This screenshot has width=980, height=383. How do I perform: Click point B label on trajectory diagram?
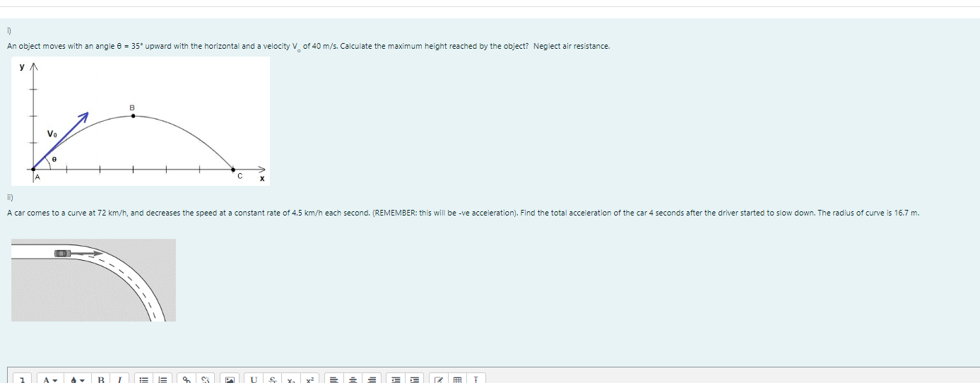point(132,107)
